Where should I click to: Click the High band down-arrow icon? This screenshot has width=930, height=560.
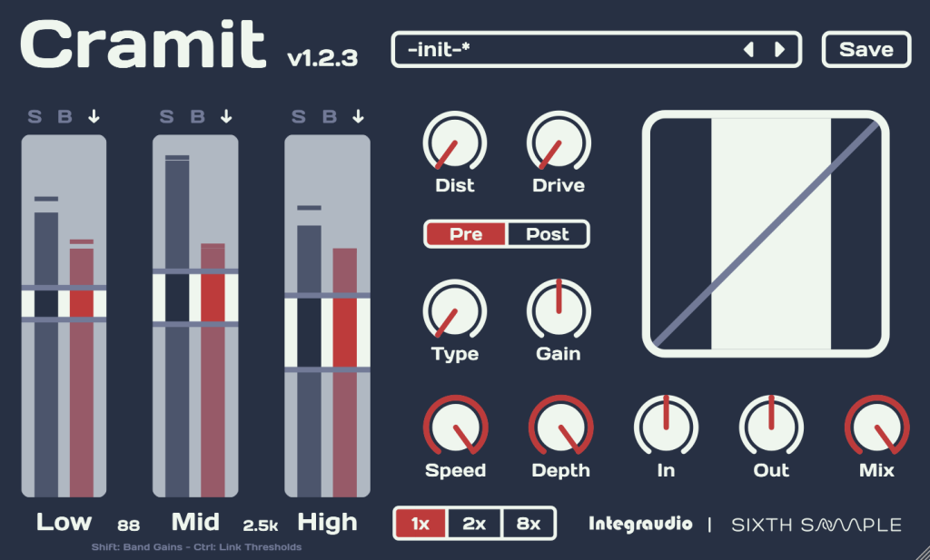358,117
